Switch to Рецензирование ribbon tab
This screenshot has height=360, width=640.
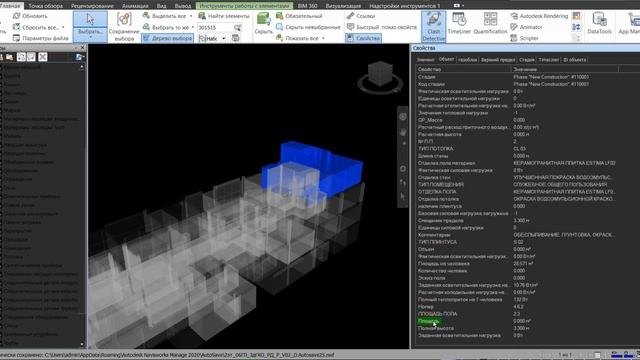coord(92,6)
